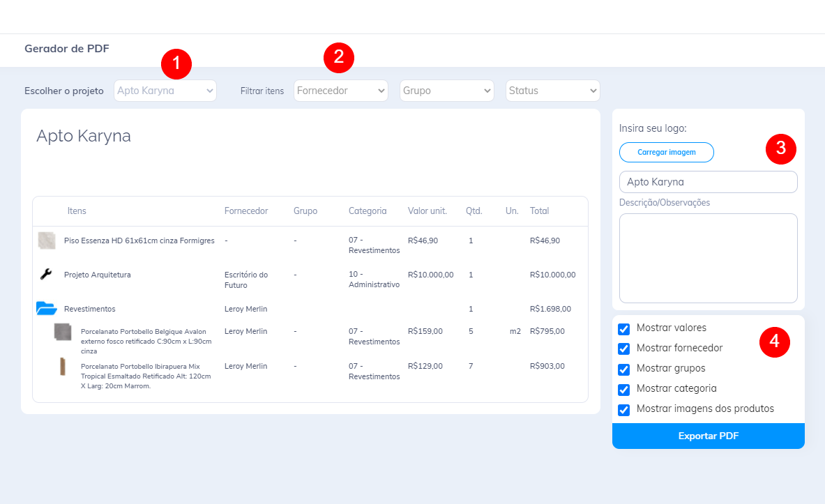The width and height of the screenshot is (825, 504).
Task: Click Porcelanato Portobello Belgique Avalon description
Action: point(146,341)
